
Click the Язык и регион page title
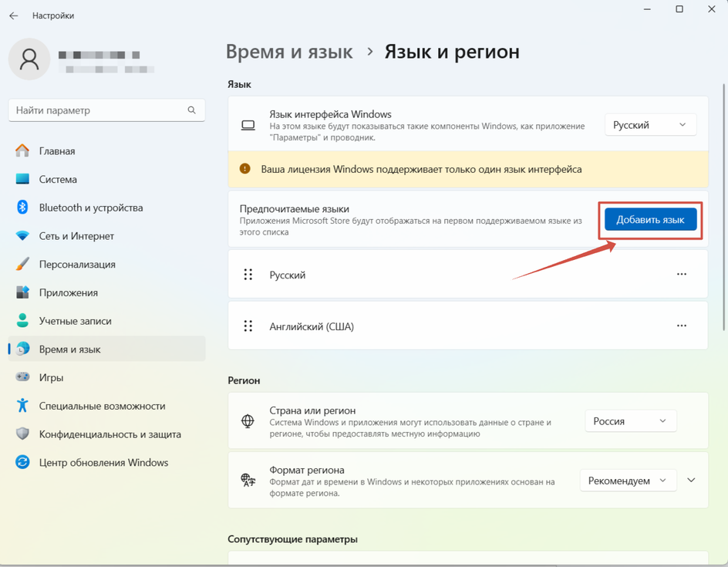[452, 52]
